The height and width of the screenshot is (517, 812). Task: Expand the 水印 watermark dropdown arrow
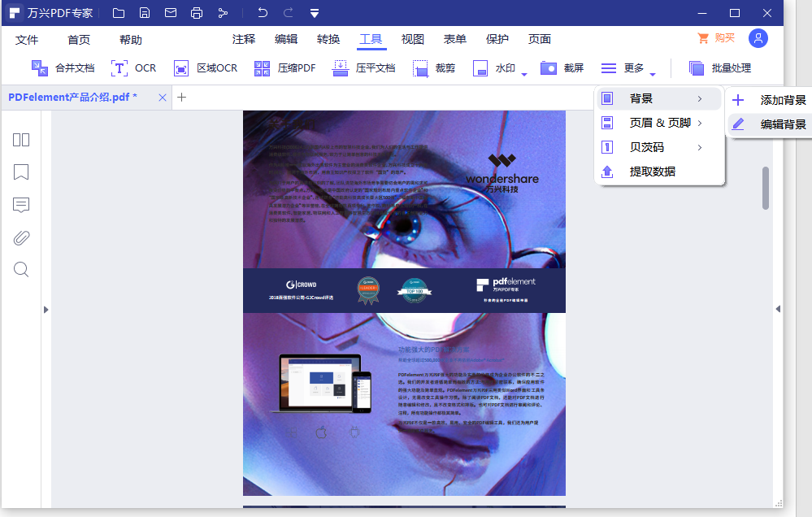tap(524, 74)
